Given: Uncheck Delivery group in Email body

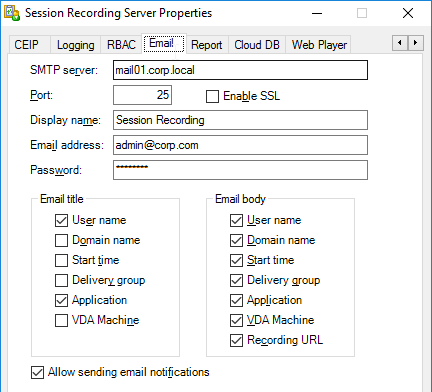Looking at the screenshot, I should tap(236, 280).
